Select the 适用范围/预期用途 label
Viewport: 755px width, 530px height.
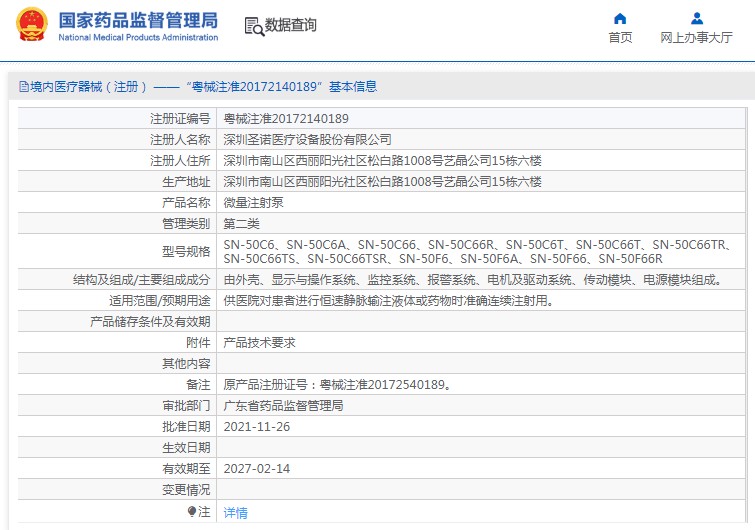tap(159, 301)
